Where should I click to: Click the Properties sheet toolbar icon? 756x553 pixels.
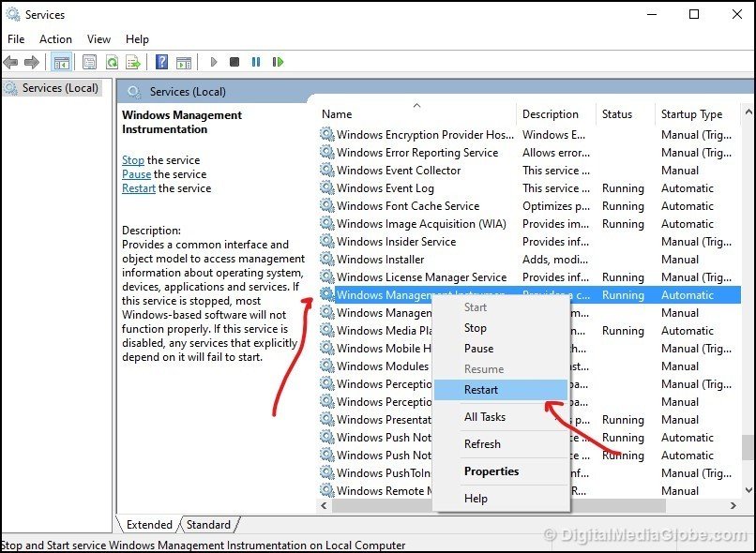coord(89,62)
